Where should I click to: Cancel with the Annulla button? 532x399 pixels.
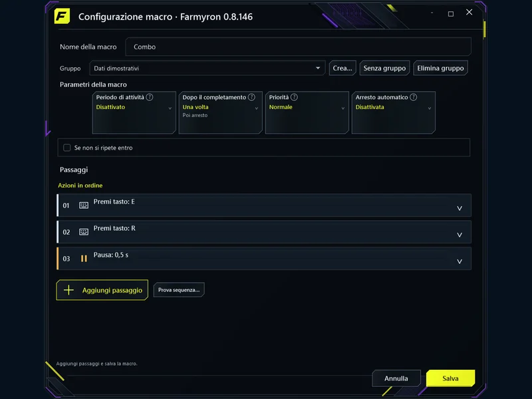click(x=396, y=378)
